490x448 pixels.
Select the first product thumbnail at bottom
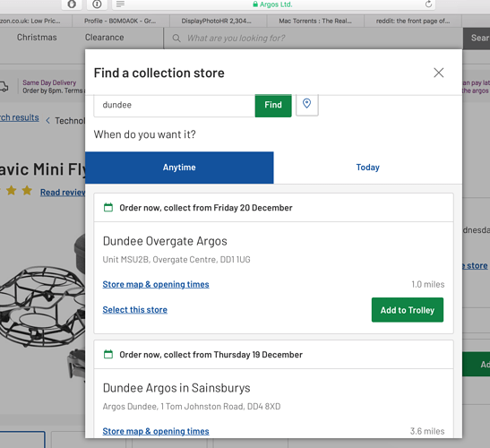tap(22, 439)
